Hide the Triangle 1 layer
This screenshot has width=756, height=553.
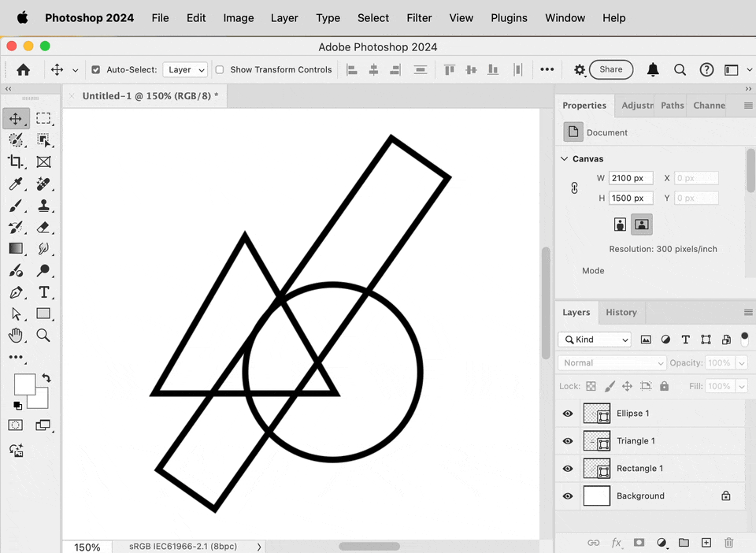(x=568, y=441)
